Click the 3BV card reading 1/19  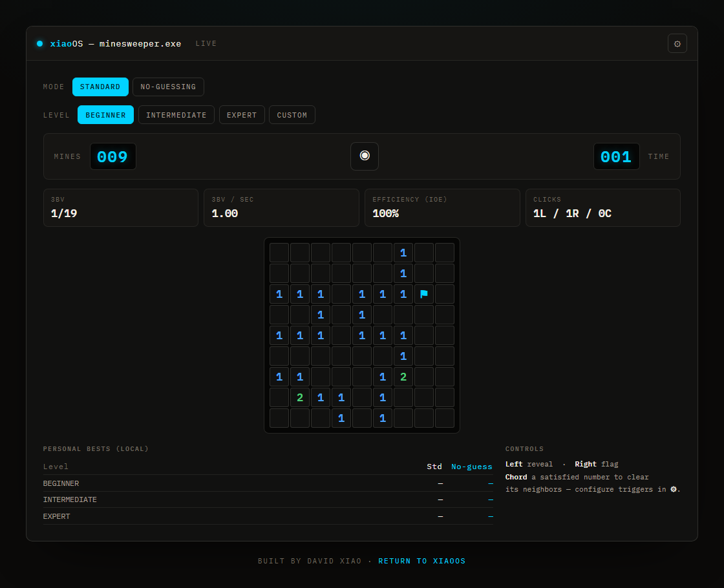coord(120,207)
